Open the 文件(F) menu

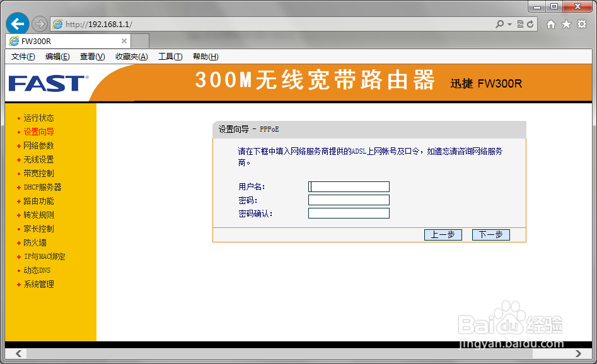pyautogui.click(x=23, y=57)
